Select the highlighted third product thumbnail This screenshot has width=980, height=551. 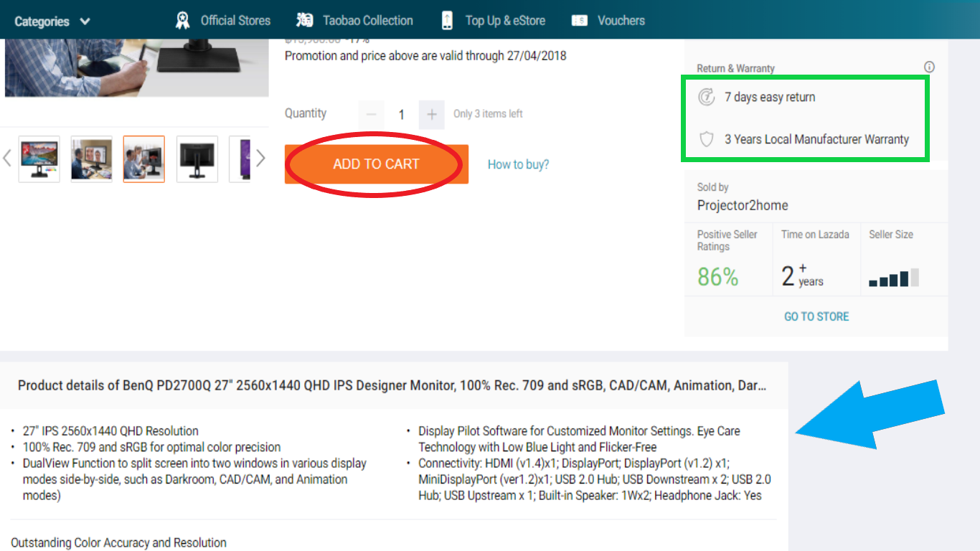(144, 159)
